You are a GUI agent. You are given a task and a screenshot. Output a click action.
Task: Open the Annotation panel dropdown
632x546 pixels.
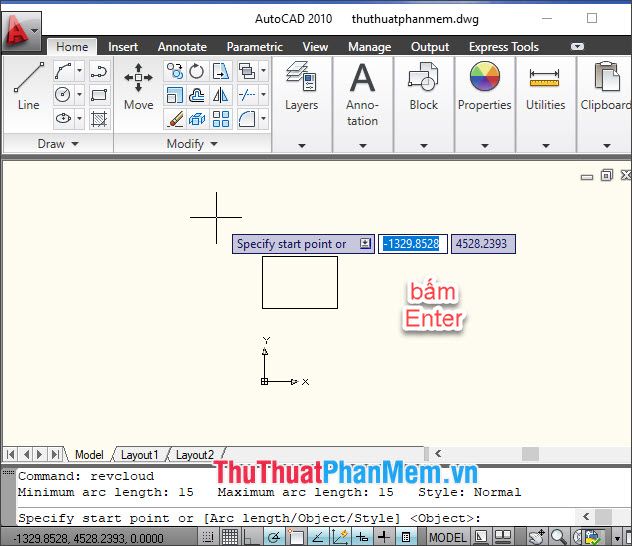[x=363, y=145]
